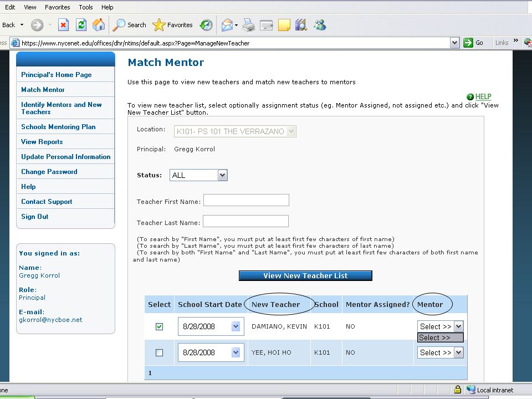This screenshot has height=399, width=532.
Task: Click the green Go arrow button
Action: [468, 43]
